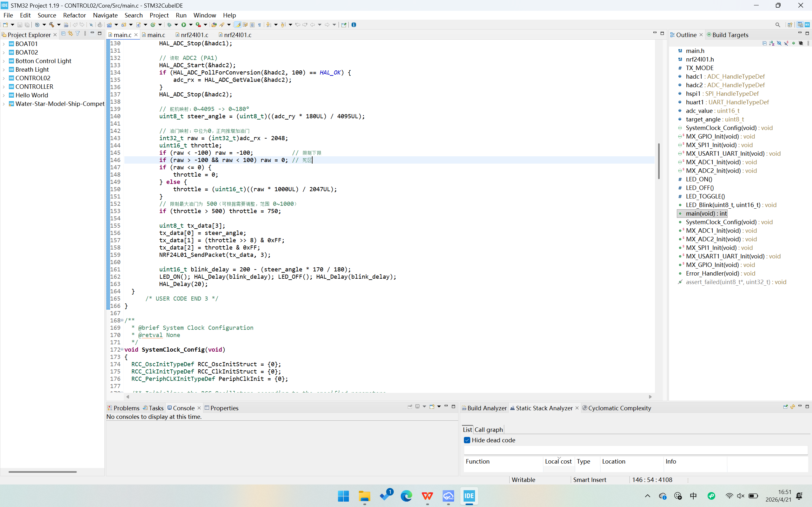
Task: Switch to the MX Device Configuration perspective
Action: (807, 25)
